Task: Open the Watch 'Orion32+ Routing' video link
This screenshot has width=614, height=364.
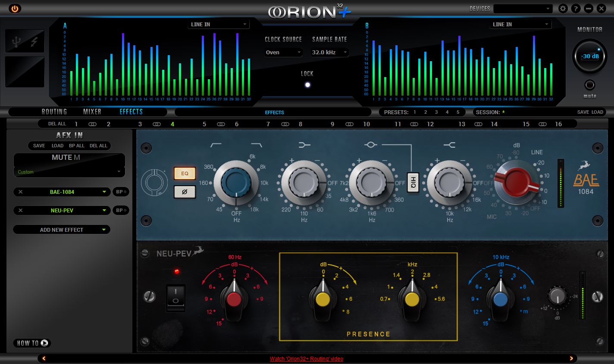Action: (307, 358)
